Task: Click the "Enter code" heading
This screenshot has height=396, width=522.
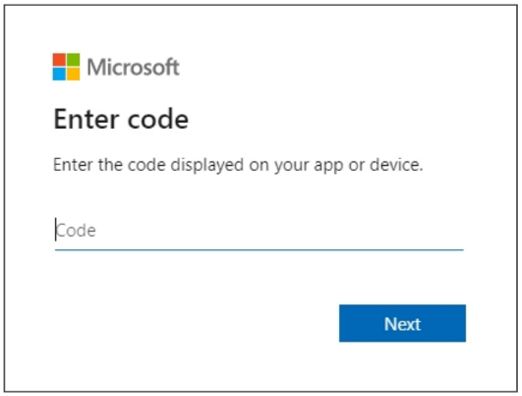Action: pyautogui.click(x=121, y=119)
